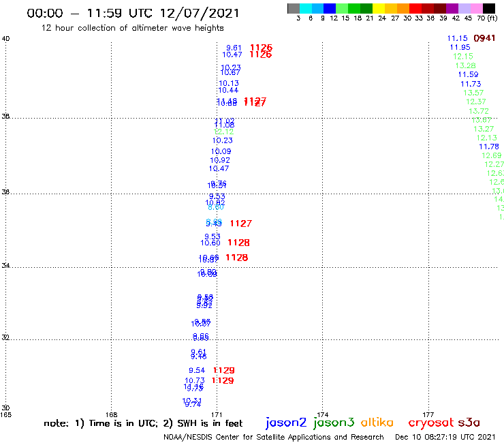This screenshot has width=504, height=443.
Task: Click the '0941' time stamp
Action: (484, 38)
